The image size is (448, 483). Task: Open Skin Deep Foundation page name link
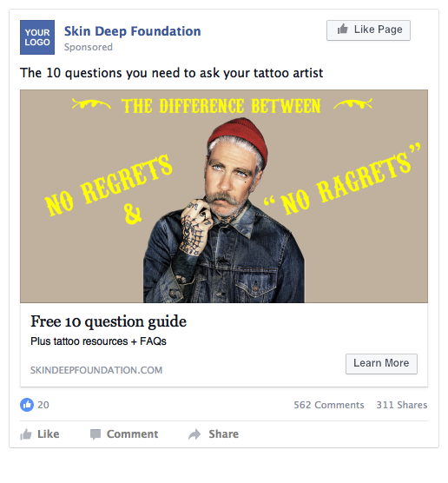click(132, 31)
